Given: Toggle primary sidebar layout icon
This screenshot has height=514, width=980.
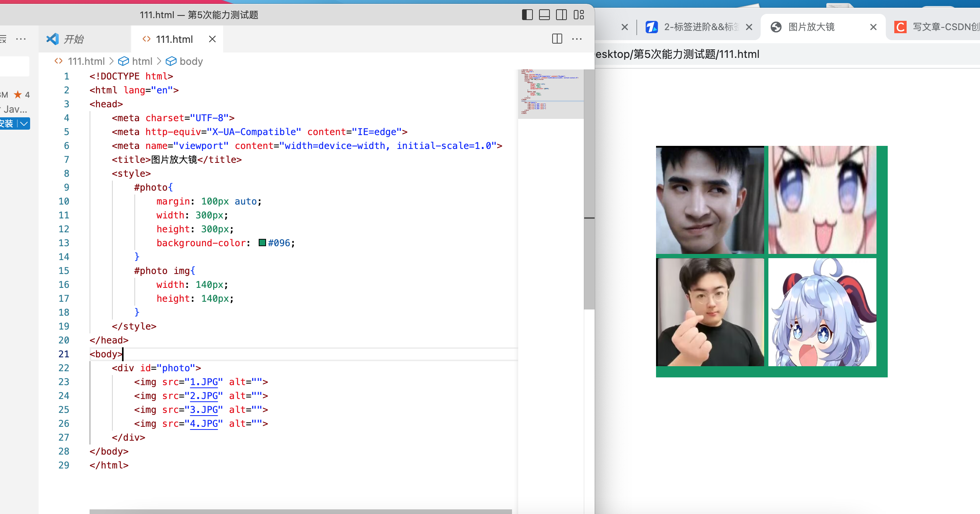Looking at the screenshot, I should pyautogui.click(x=527, y=15).
